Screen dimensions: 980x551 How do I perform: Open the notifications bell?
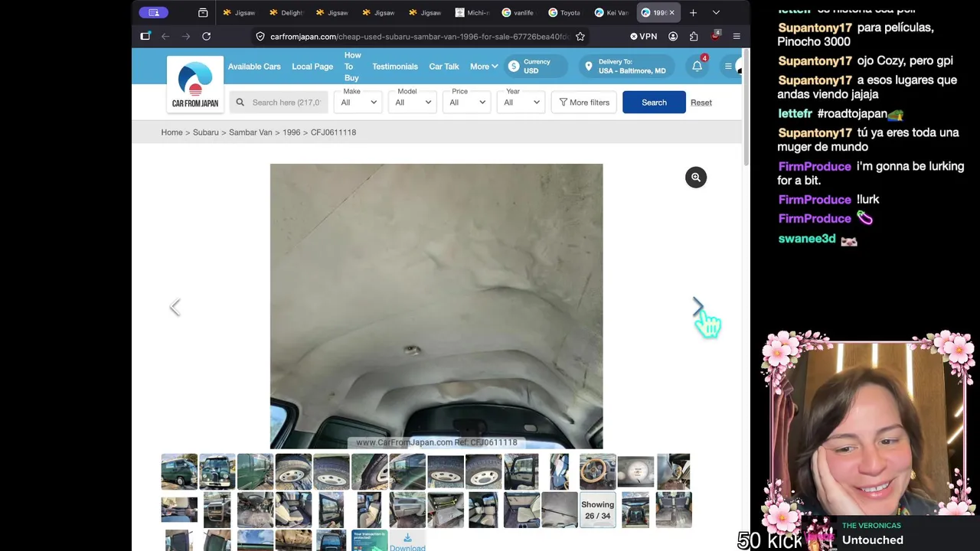click(x=697, y=67)
